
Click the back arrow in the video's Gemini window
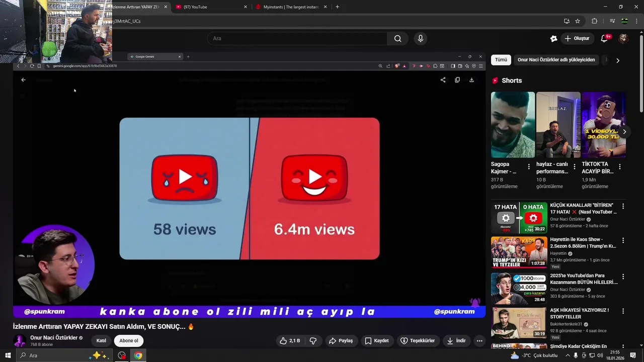tap(23, 80)
